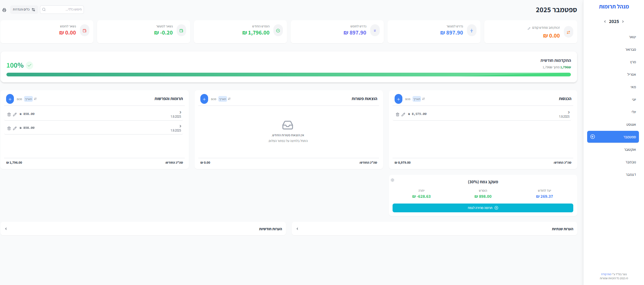Edit previous month credit/debt with pencil icon
The height and width of the screenshot is (285, 644).
529,28
